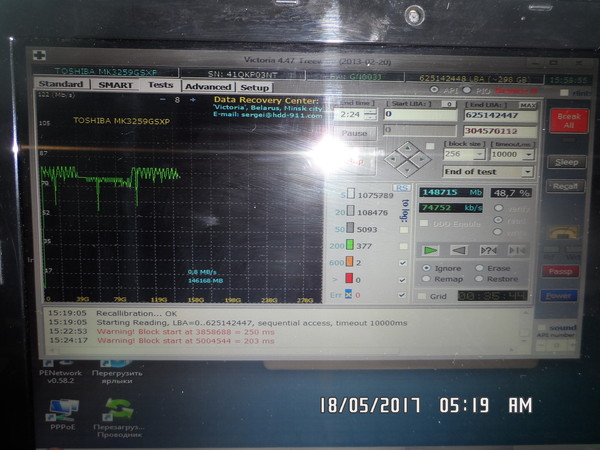Click the rewind back arrow button
Screen dimensions: 600x450
click(x=458, y=250)
